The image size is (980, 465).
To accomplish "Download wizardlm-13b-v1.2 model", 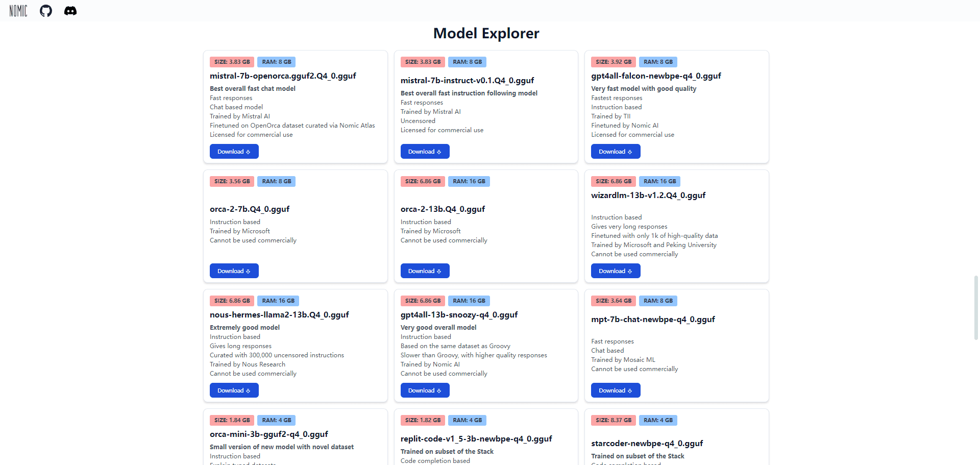I will click(616, 271).
